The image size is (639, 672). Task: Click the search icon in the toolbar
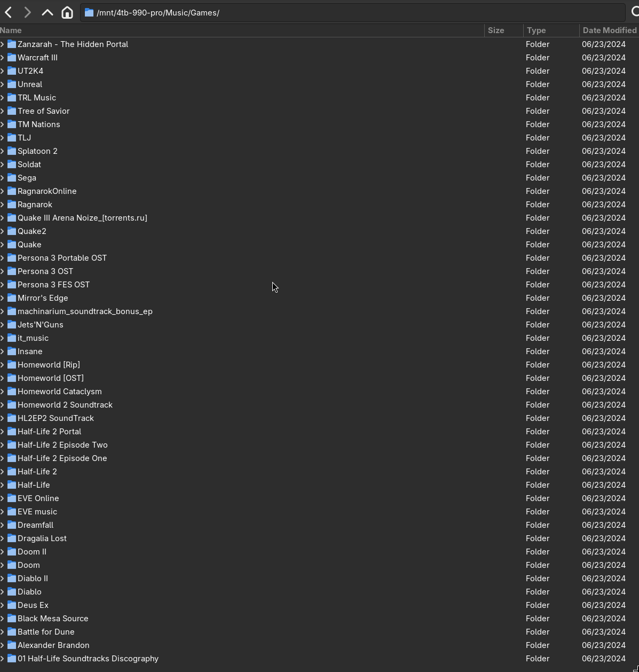point(635,12)
